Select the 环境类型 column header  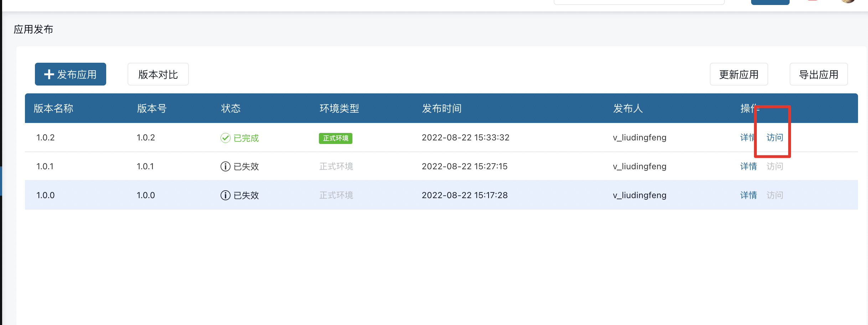[339, 108]
